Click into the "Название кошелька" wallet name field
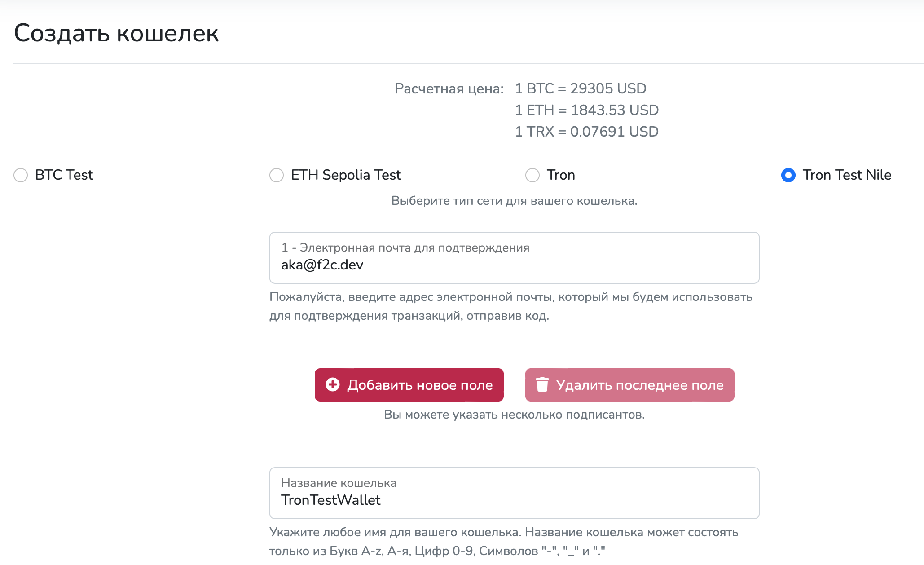 click(x=514, y=499)
